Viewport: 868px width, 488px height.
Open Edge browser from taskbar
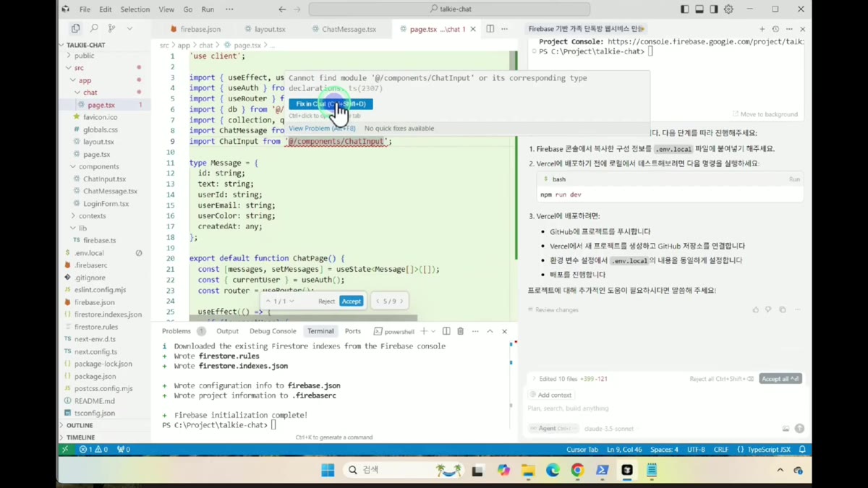pyautogui.click(x=553, y=470)
